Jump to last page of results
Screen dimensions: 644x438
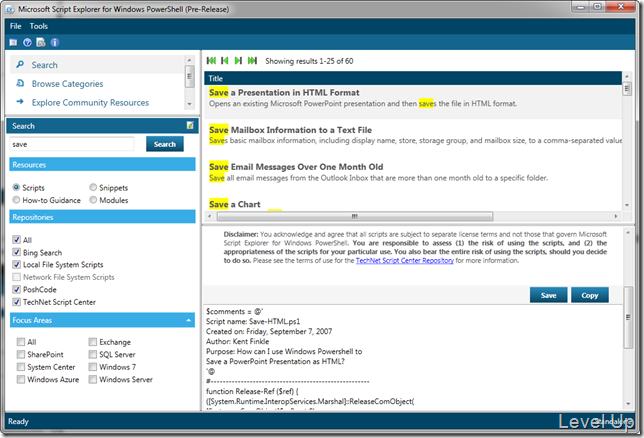pos(252,61)
